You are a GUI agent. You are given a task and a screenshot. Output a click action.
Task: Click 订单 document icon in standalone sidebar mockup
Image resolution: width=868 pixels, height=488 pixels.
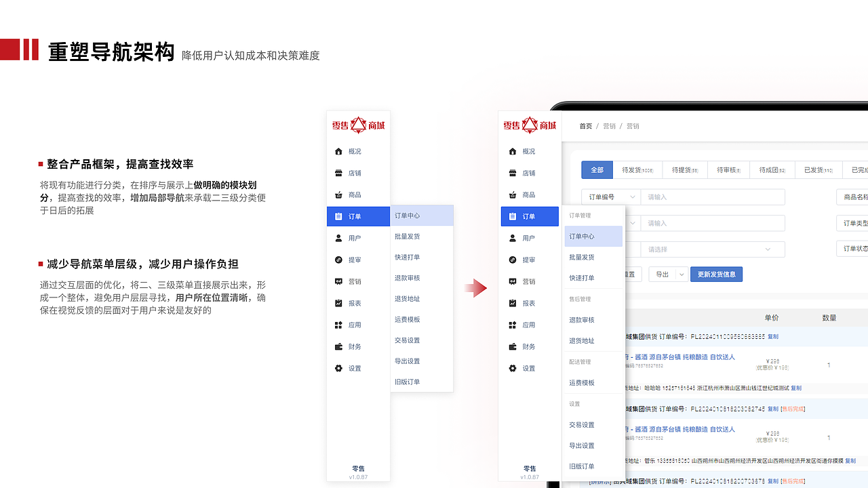point(339,216)
